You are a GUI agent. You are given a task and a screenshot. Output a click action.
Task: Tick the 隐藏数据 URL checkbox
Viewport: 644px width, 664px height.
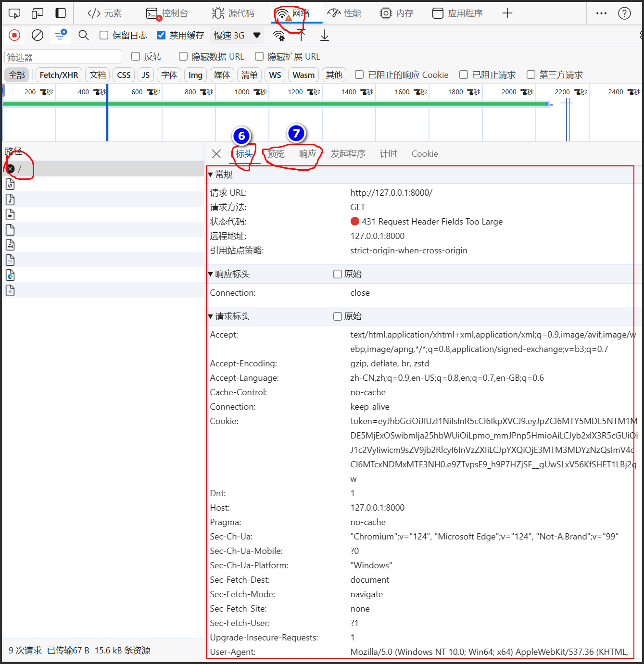(183, 56)
